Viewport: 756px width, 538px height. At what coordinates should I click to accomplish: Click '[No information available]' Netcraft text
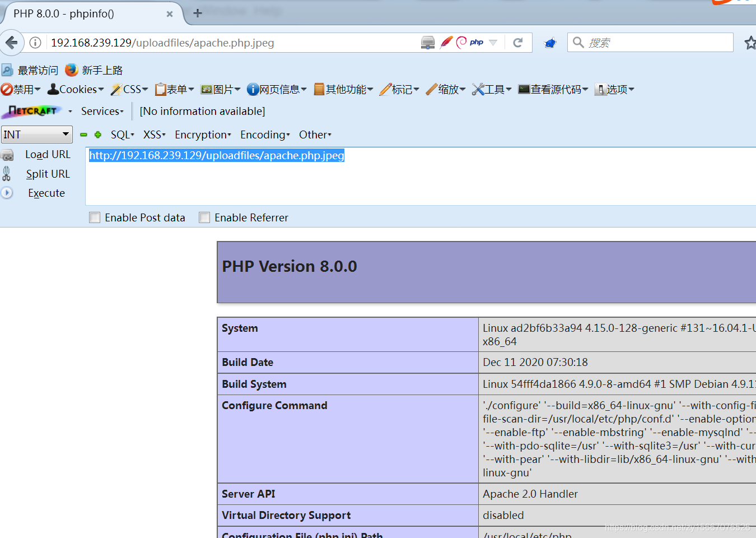(x=202, y=111)
